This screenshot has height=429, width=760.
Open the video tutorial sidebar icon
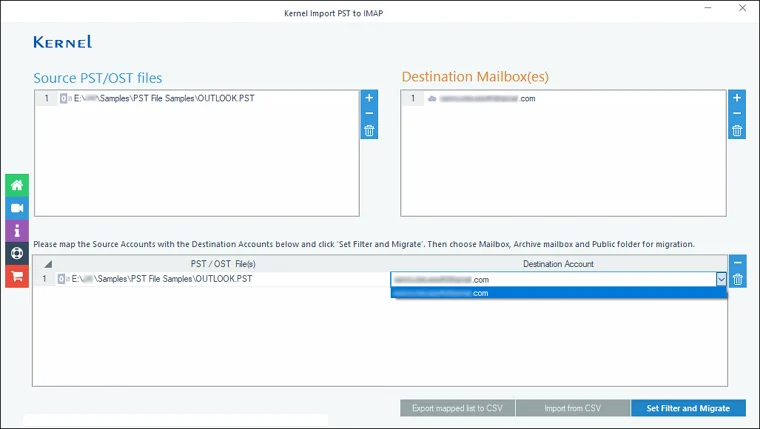click(x=17, y=208)
